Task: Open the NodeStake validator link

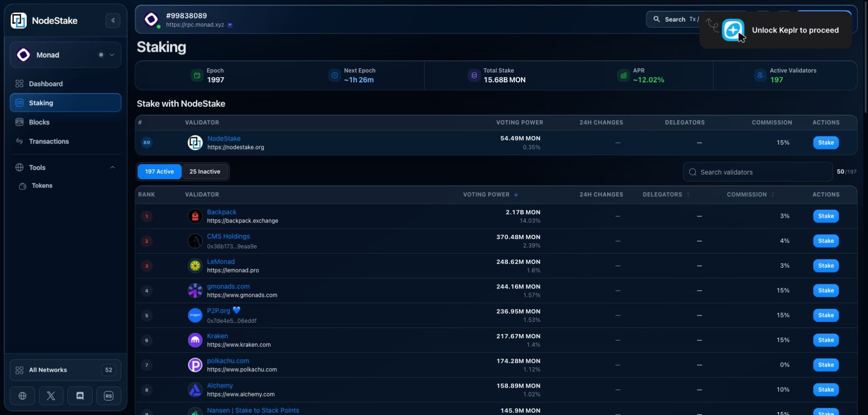Action: 224,138
